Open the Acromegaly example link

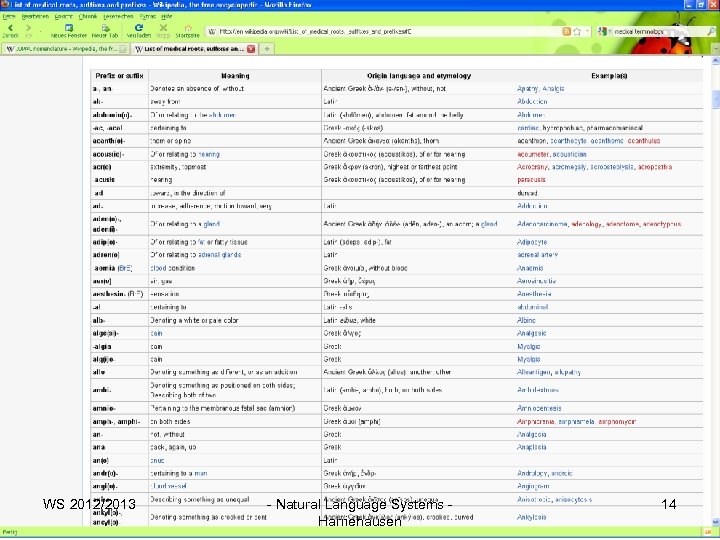point(569,167)
